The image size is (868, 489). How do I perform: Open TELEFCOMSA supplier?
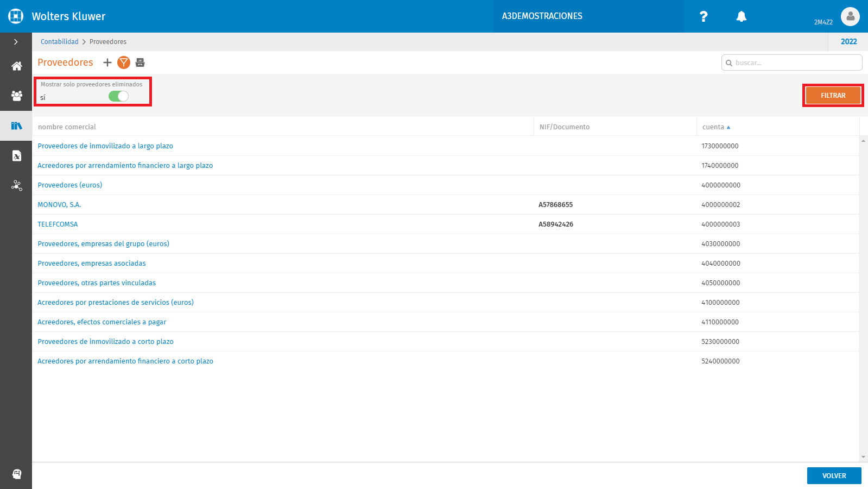pos(58,224)
